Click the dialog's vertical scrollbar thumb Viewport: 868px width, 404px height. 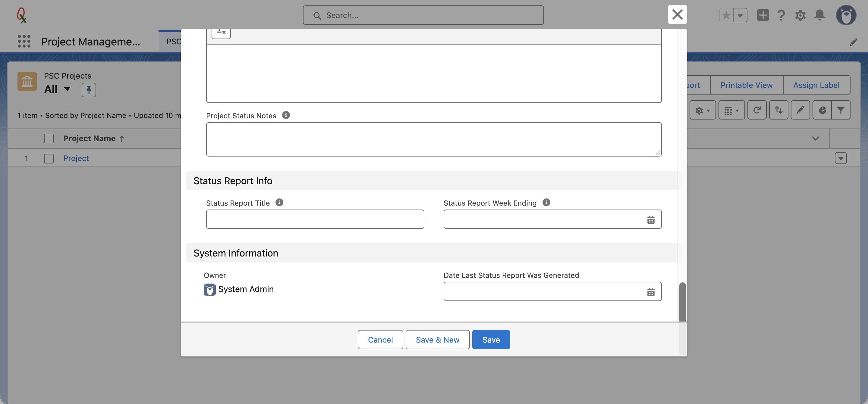tap(682, 302)
